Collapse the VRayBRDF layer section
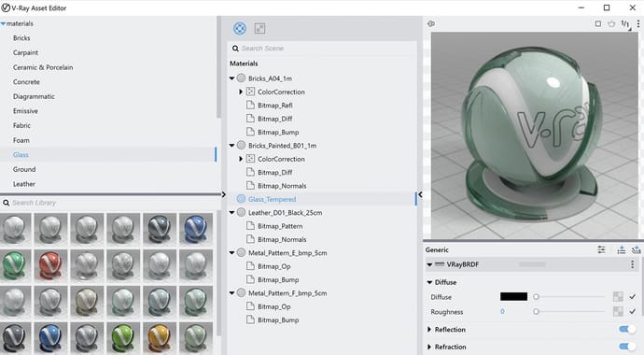644x355 pixels. [429, 264]
